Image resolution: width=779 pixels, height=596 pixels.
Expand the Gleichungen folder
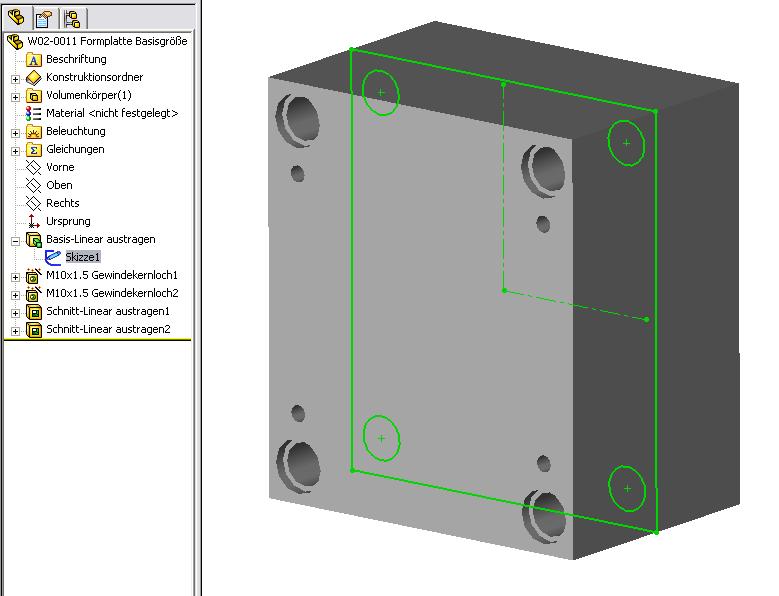[x=15, y=151]
